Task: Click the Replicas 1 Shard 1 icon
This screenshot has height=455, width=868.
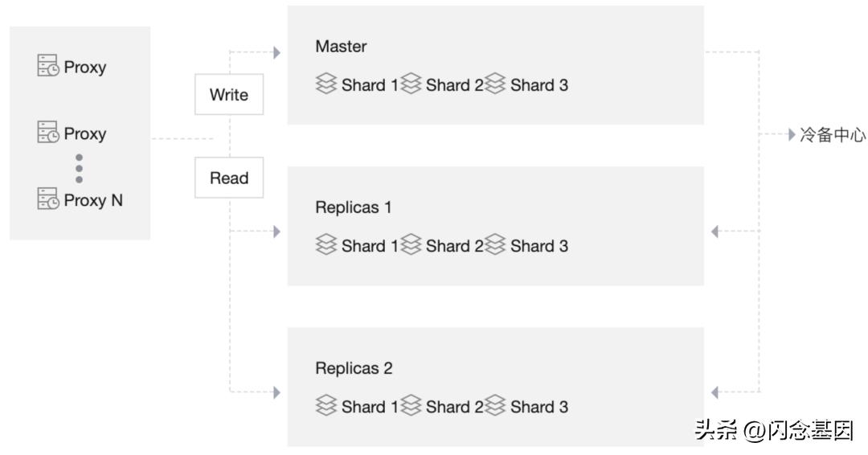Action: pyautogui.click(x=325, y=245)
